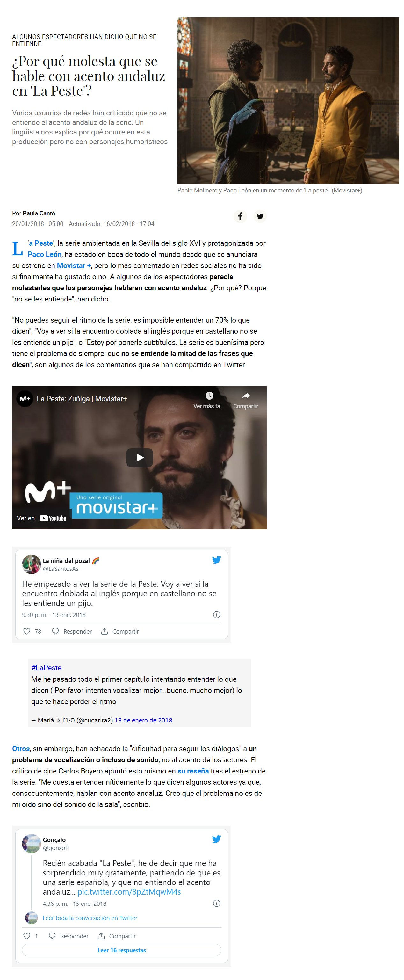Click Responder on La niña del pozal tweet
The width and height of the screenshot is (404, 980).
[x=72, y=632]
